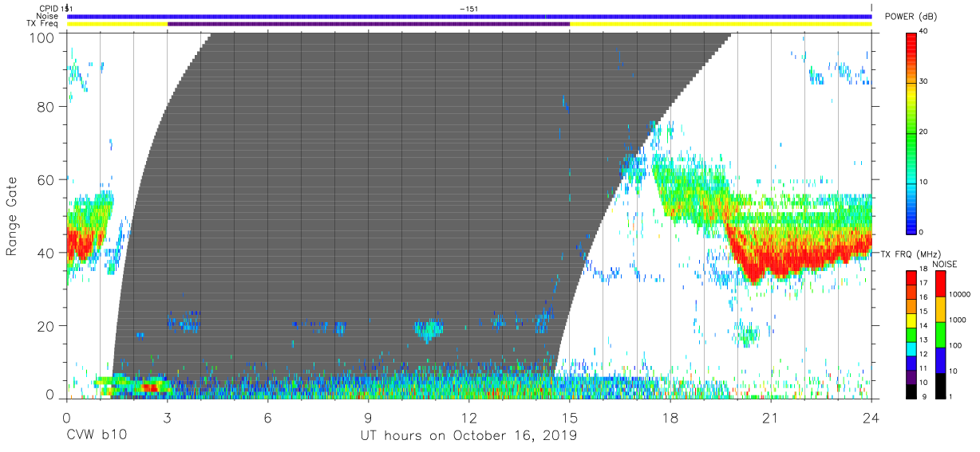Screen dimensions: 980x452
Task: Select the Range Gate y-axis label
Action: (x=12, y=218)
